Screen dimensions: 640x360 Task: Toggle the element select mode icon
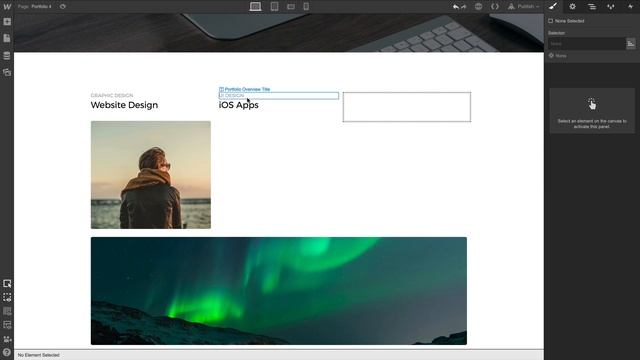pyautogui.click(x=7, y=284)
